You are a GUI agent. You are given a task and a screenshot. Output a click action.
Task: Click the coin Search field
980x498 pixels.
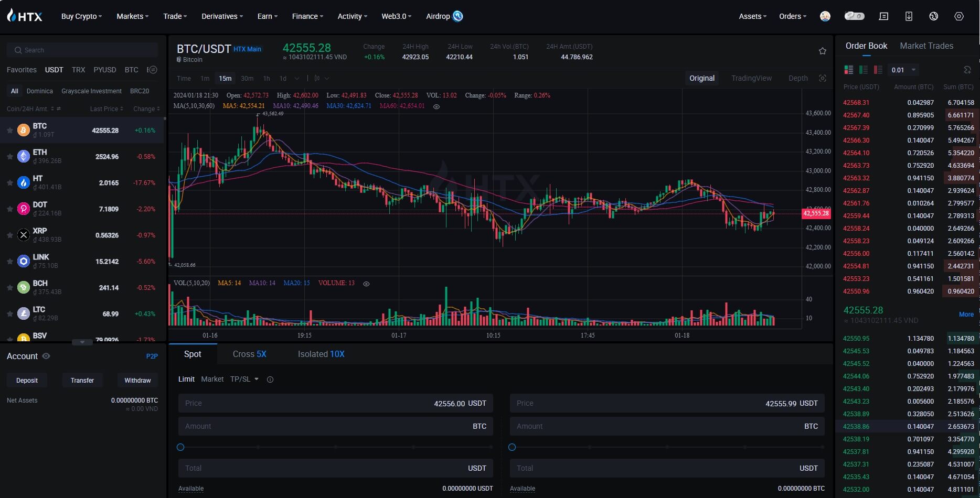coord(82,50)
